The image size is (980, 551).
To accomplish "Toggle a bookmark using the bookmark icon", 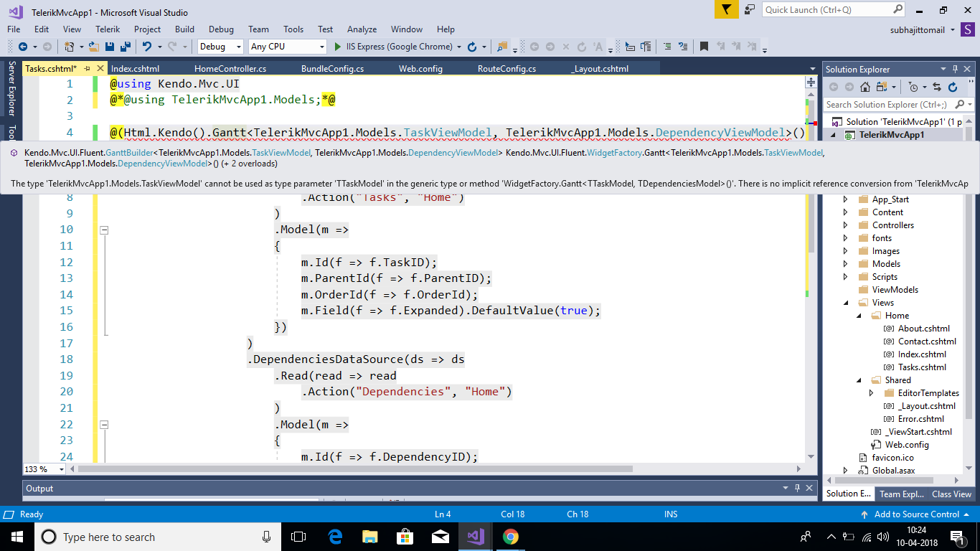I will [704, 47].
